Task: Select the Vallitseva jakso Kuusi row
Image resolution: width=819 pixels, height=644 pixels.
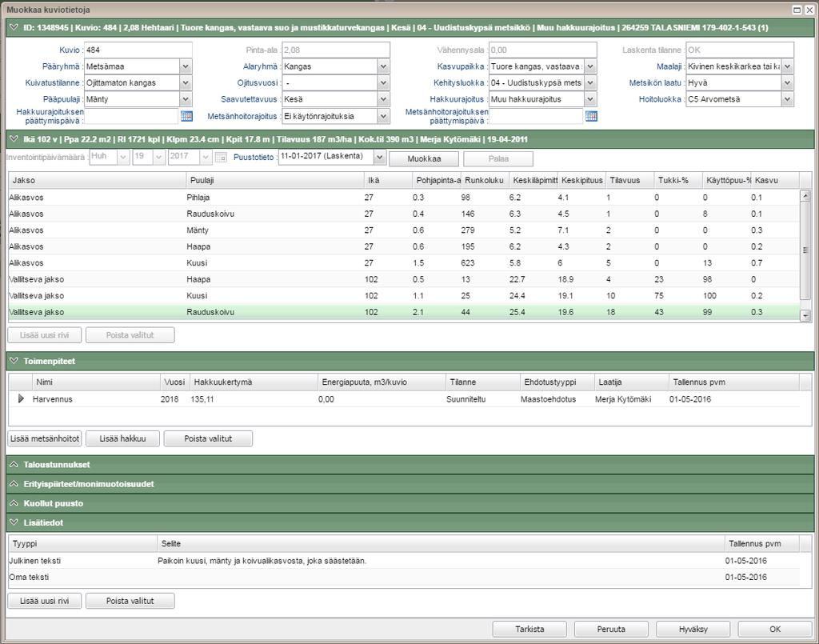Action: click(x=403, y=296)
